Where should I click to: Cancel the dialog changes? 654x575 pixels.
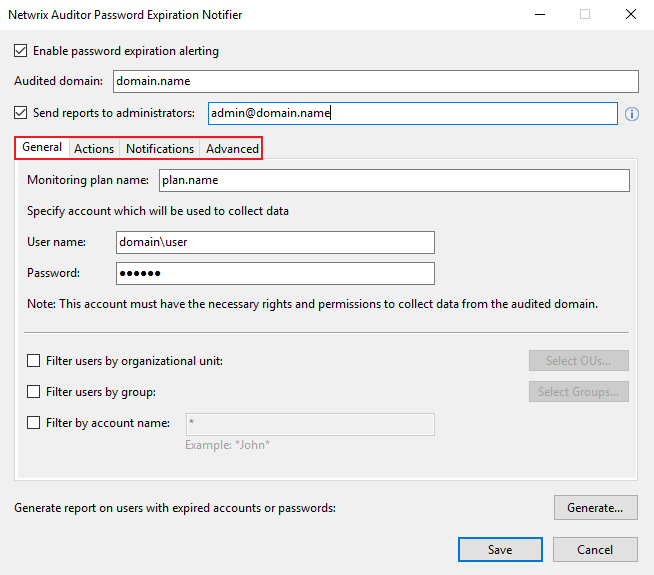pos(595,549)
